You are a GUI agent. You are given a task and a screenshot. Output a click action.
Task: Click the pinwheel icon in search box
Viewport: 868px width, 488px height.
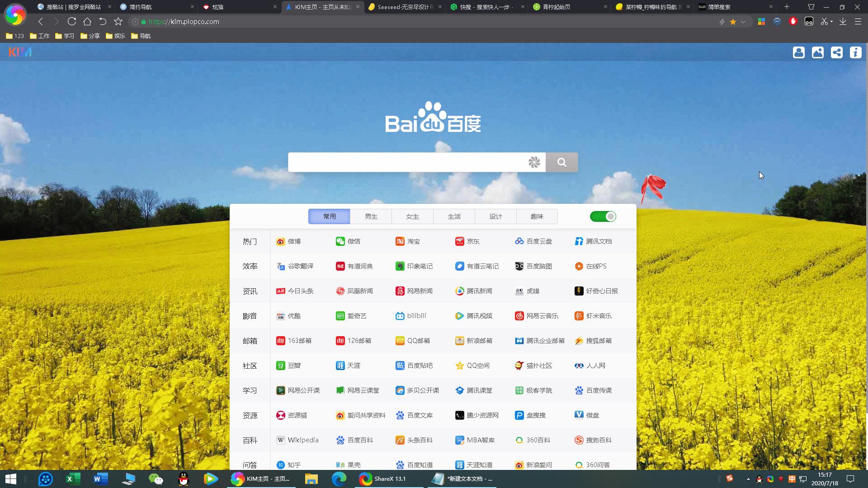point(534,162)
